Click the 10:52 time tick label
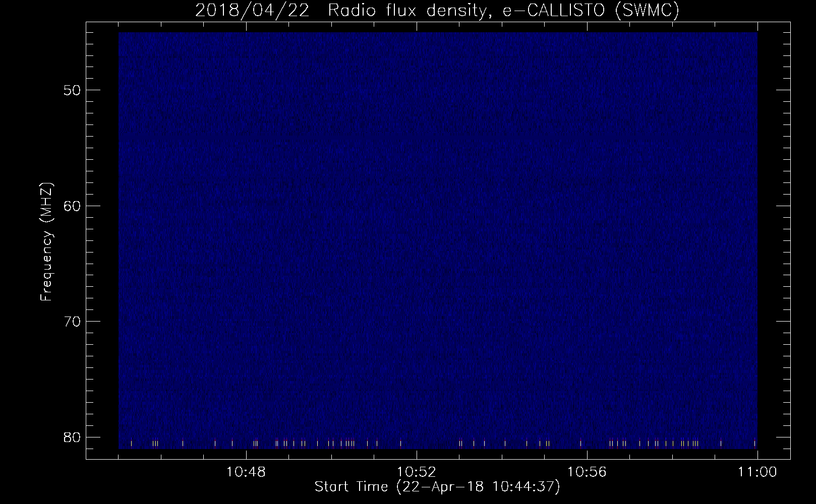 click(x=417, y=472)
